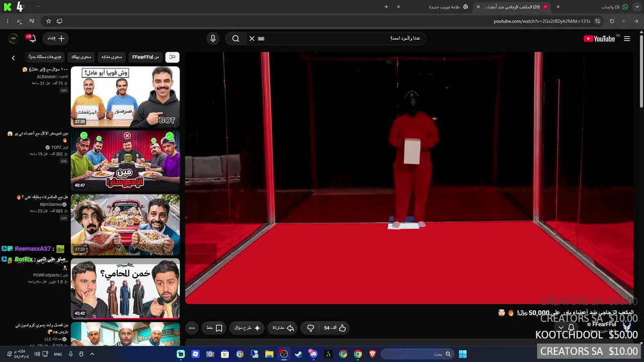Like the video with thumbs up

(335, 328)
